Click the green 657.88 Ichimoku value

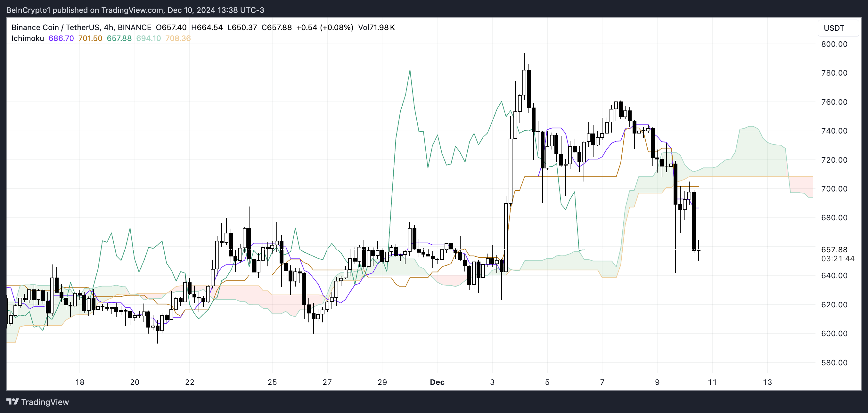(119, 38)
